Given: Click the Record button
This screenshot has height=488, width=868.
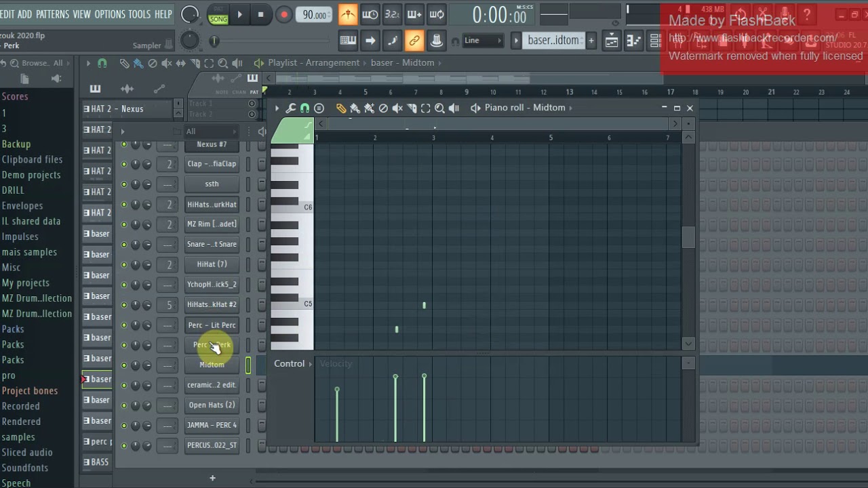Looking at the screenshot, I should click(x=283, y=14).
